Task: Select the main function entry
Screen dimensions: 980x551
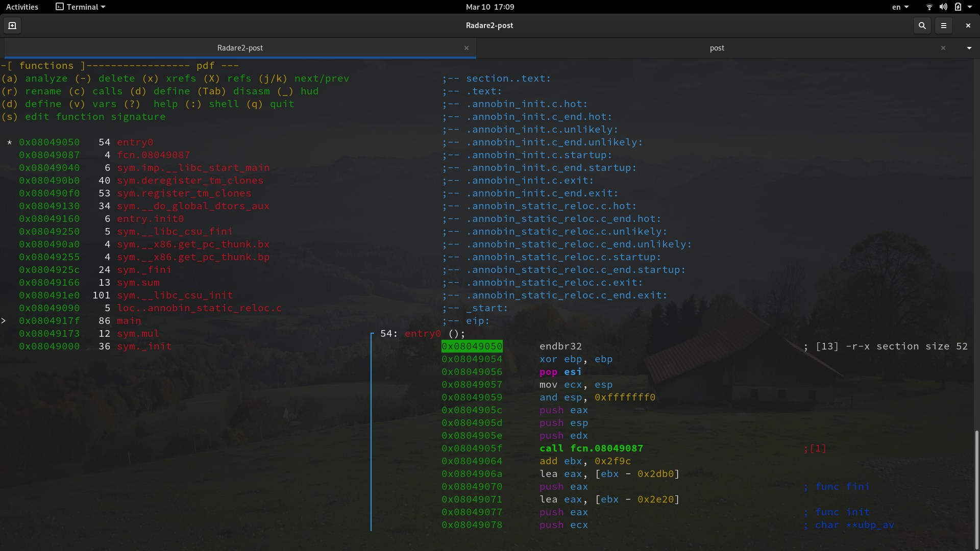Action: click(x=129, y=321)
